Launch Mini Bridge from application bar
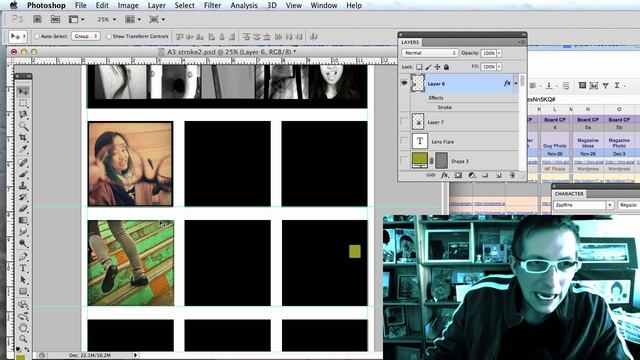 click(x=55, y=19)
